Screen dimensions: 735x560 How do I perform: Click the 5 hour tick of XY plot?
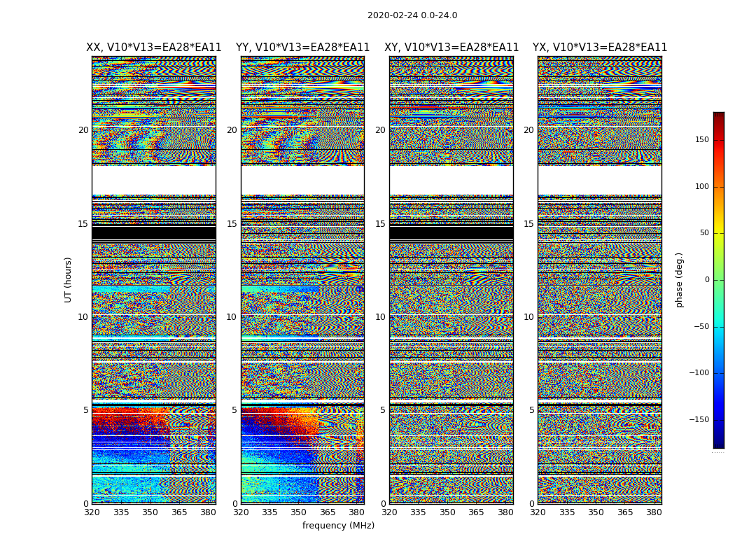pyautogui.click(x=383, y=410)
